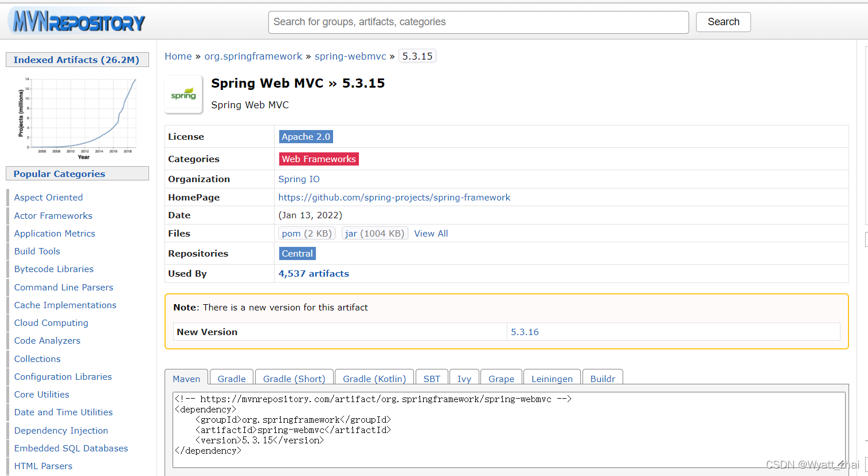
Task: Open Configuration Libraries category
Action: tap(63, 377)
